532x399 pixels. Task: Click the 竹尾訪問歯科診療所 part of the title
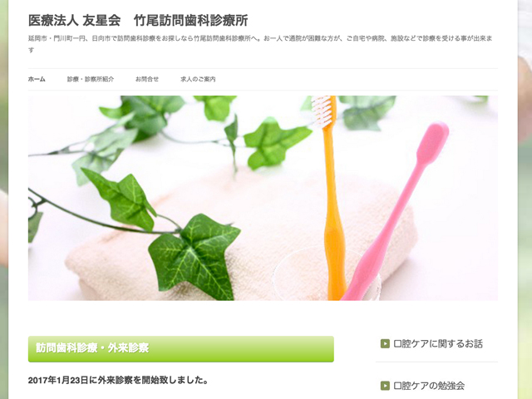click(x=190, y=20)
